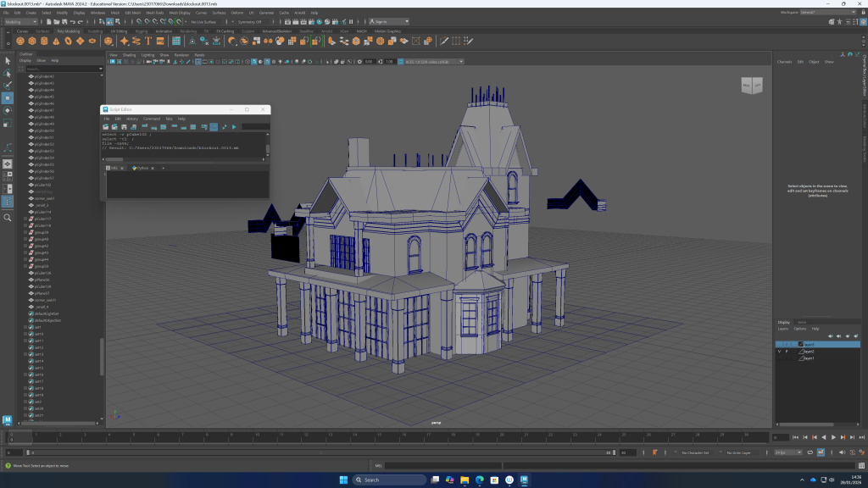Select pCube102 in the Outliner
The image size is (868, 488).
click(x=42, y=185)
